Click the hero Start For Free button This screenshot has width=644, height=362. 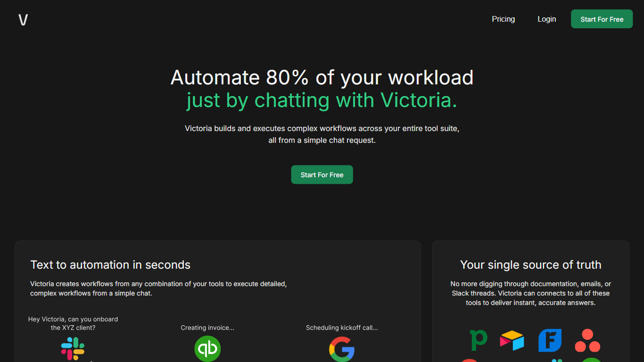click(322, 175)
